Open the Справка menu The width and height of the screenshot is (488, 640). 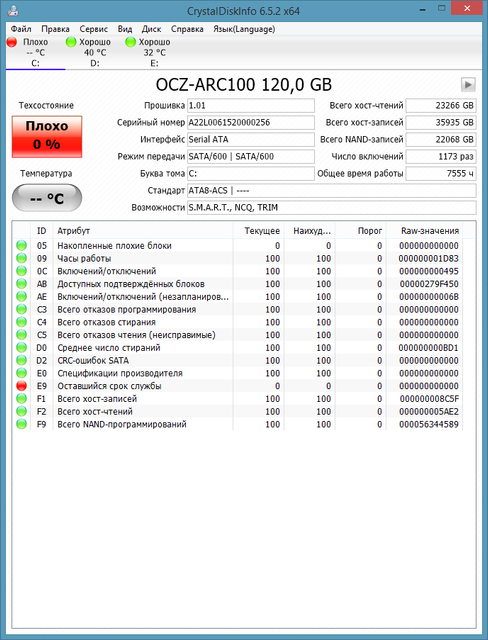tap(187, 29)
